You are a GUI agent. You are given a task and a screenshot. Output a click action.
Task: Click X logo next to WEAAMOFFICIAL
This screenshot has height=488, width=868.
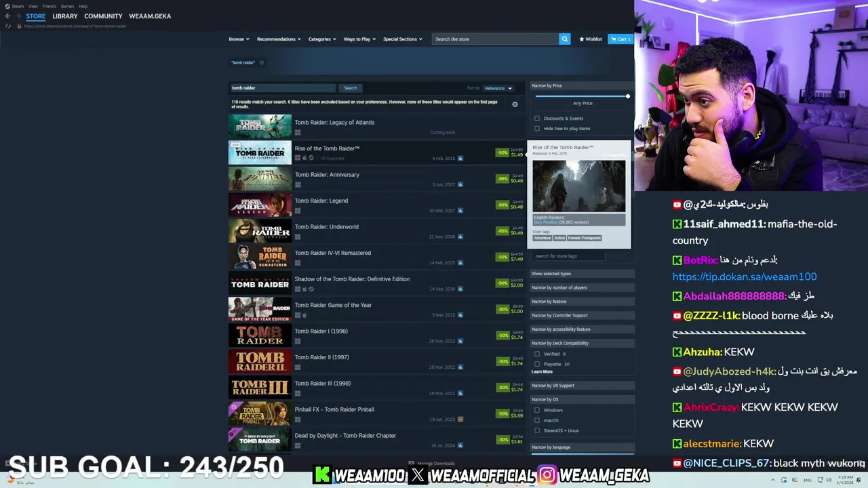click(418, 475)
